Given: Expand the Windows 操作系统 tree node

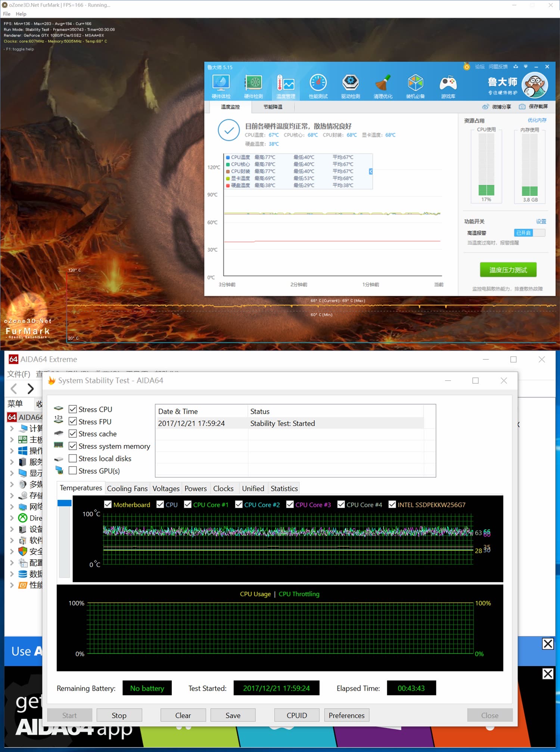Looking at the screenshot, I should pyautogui.click(x=12, y=451).
